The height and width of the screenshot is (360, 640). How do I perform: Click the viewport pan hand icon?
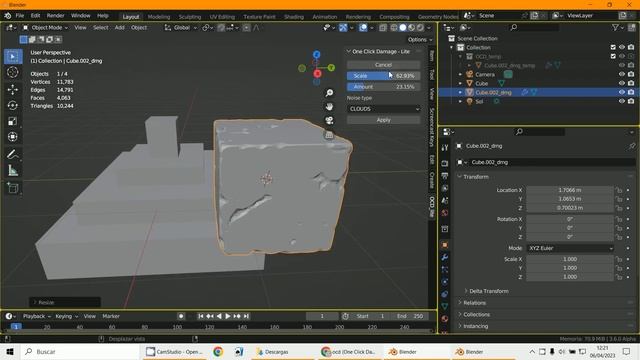click(x=329, y=107)
